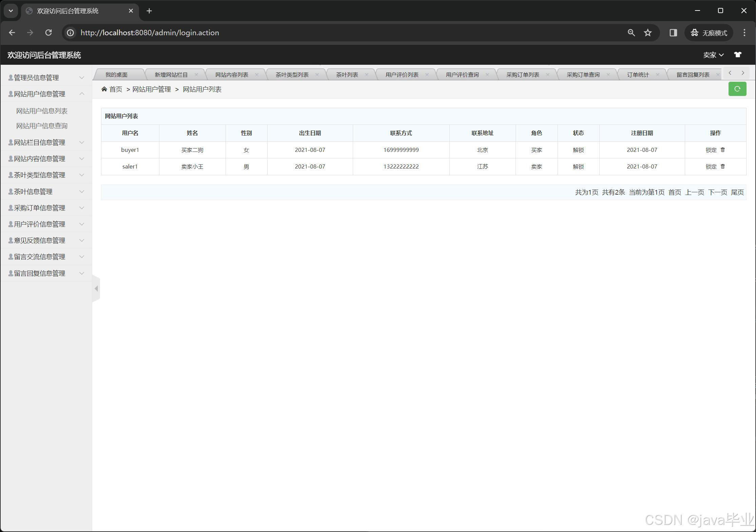The height and width of the screenshot is (532, 756).
Task: Close the 订单统计 tab
Action: [658, 75]
